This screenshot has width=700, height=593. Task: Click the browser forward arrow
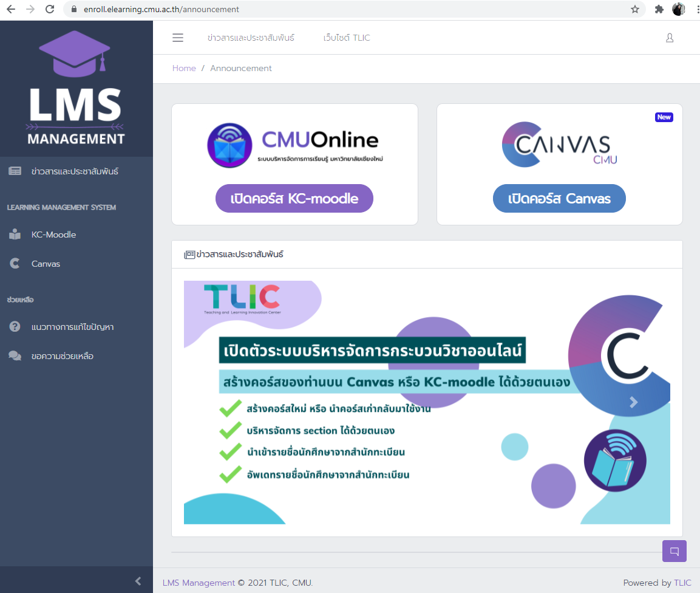(x=30, y=9)
